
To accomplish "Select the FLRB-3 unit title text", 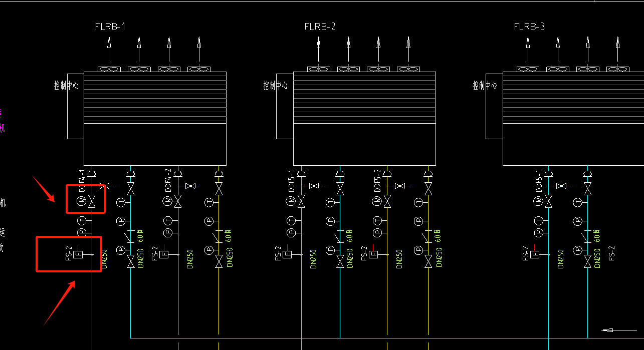I will click(x=529, y=27).
